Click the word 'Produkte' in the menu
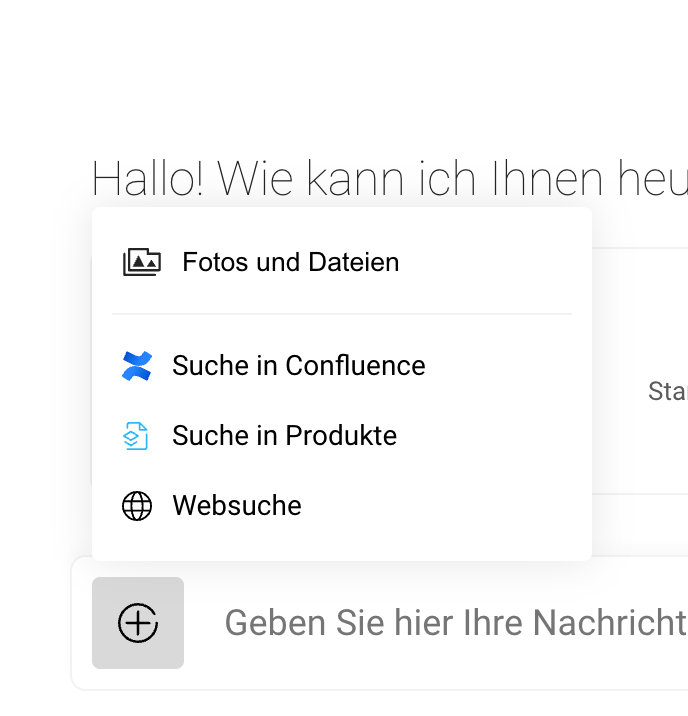This screenshot has height=716, width=688. pos(341,436)
